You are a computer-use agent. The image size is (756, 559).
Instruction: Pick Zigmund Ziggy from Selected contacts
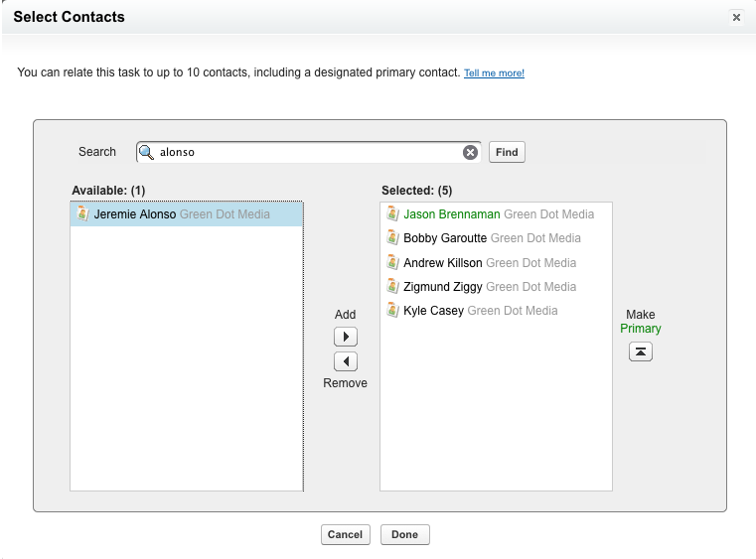(x=443, y=287)
